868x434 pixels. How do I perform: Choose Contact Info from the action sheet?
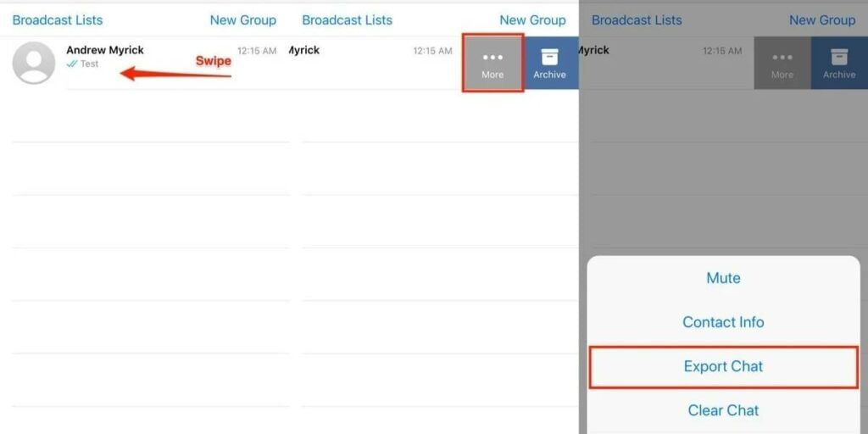pyautogui.click(x=724, y=322)
